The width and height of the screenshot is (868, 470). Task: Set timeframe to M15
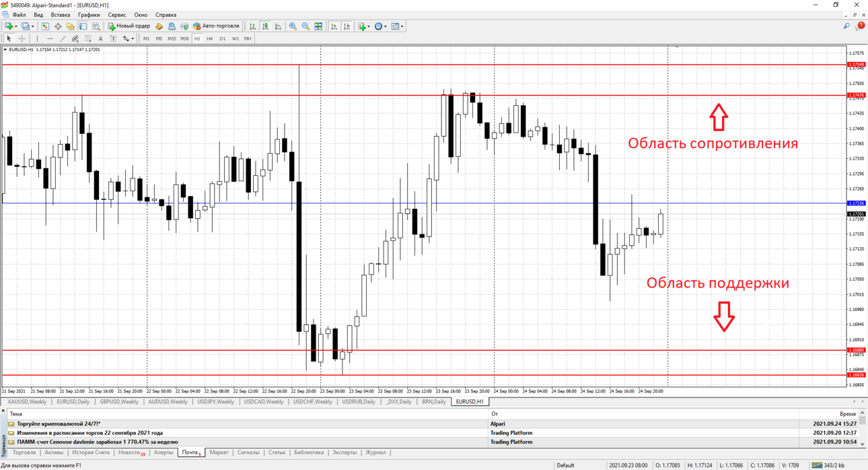(x=172, y=38)
